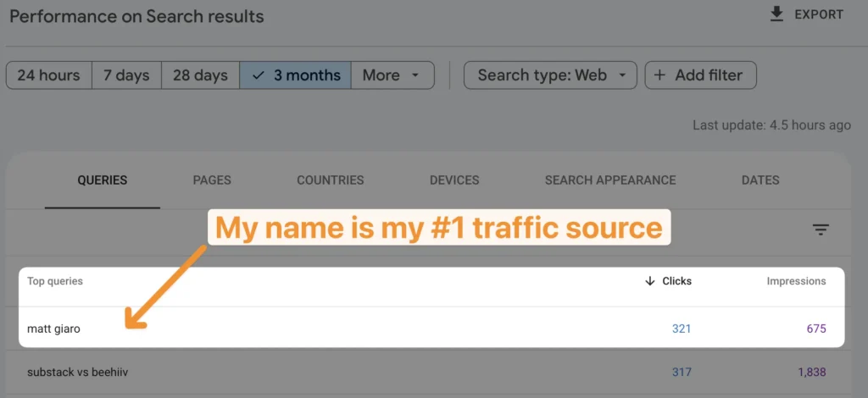
Task: Open the Search type: Web dropdown
Action: pos(550,75)
